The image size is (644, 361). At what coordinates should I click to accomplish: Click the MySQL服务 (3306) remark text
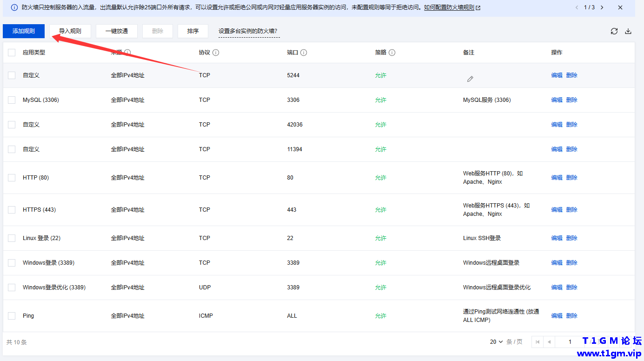[x=487, y=100]
